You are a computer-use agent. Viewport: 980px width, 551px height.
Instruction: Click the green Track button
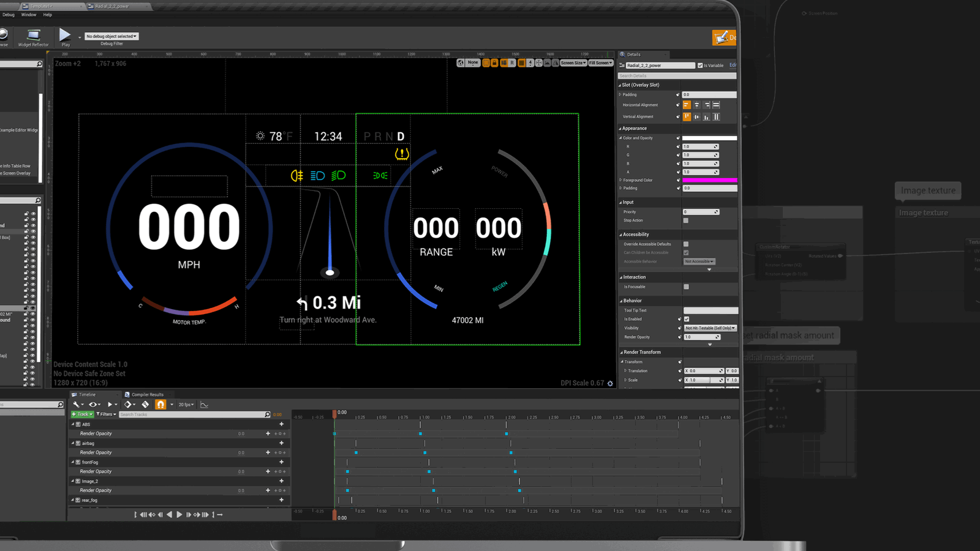[82, 414]
